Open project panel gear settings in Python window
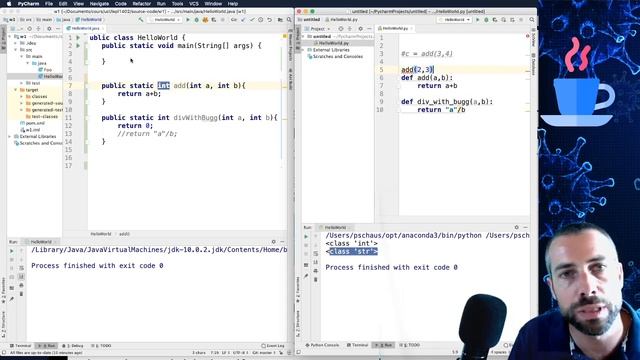 tap(360, 29)
